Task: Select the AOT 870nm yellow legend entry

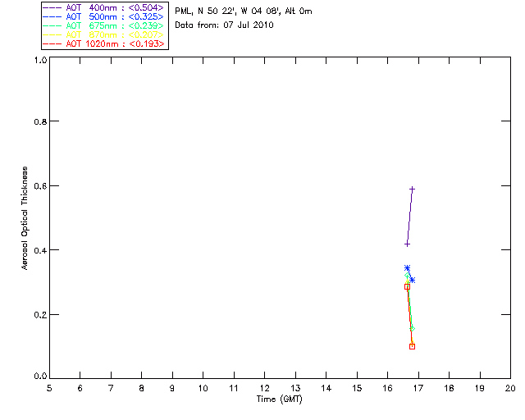Action: click(x=103, y=34)
